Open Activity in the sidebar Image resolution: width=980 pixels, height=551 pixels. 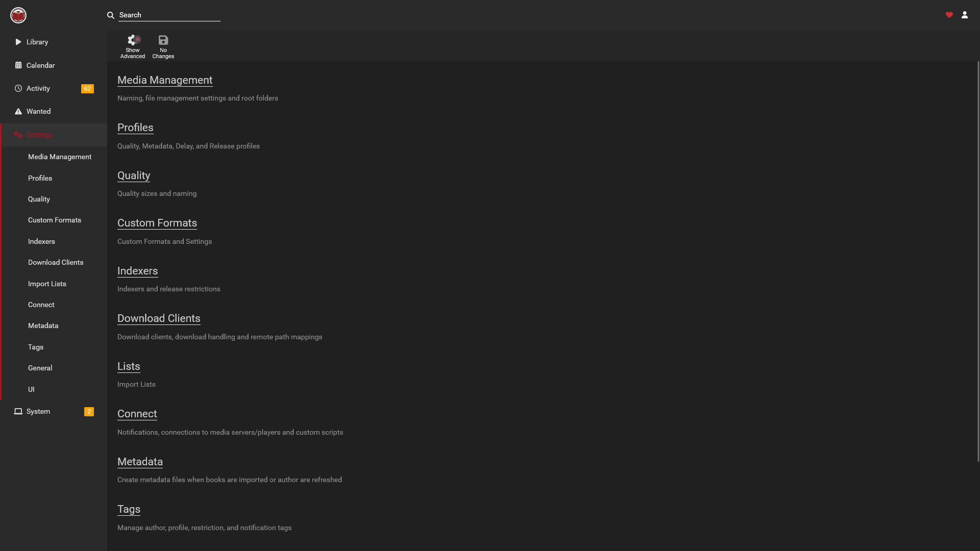[54, 88]
